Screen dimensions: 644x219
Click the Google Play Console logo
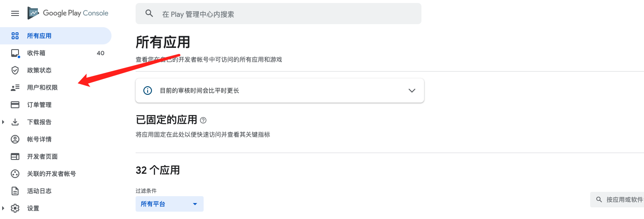[x=68, y=13]
